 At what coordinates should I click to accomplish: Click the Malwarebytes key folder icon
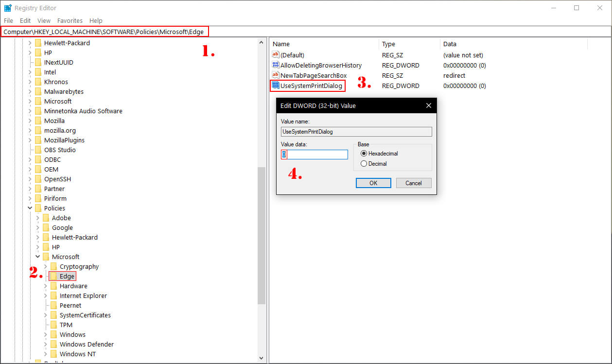pos(38,91)
